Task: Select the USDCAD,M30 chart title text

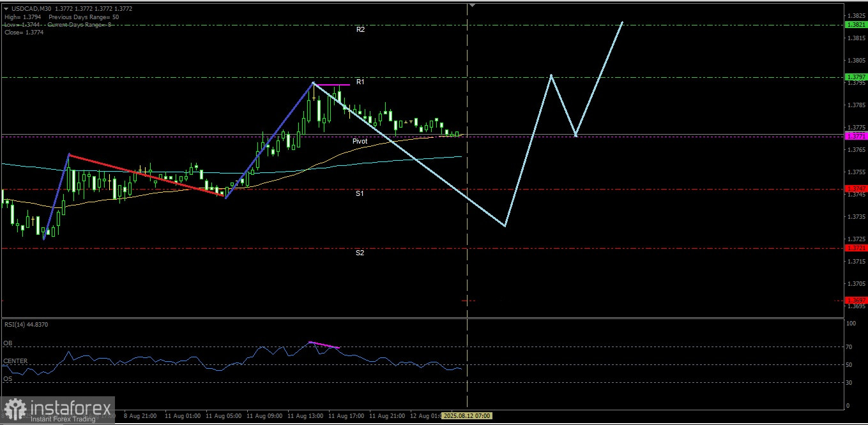Action: 31,9
